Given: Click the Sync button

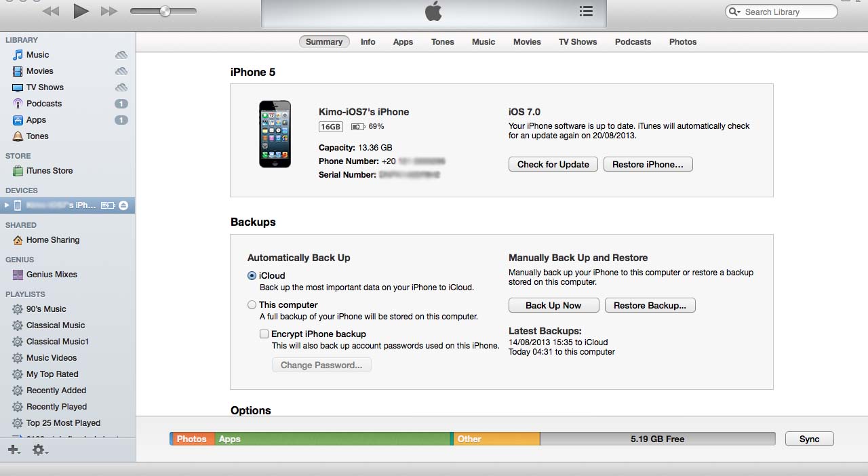Looking at the screenshot, I should click(x=809, y=439).
